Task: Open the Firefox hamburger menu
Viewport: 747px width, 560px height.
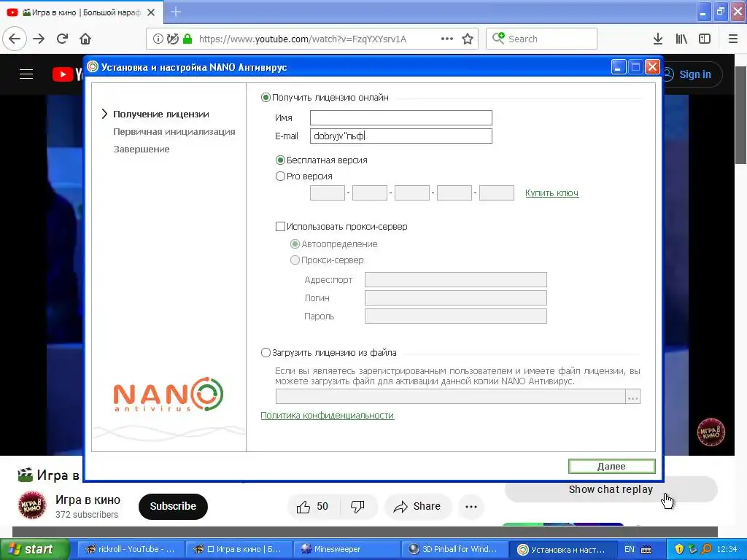Action: 733,39
